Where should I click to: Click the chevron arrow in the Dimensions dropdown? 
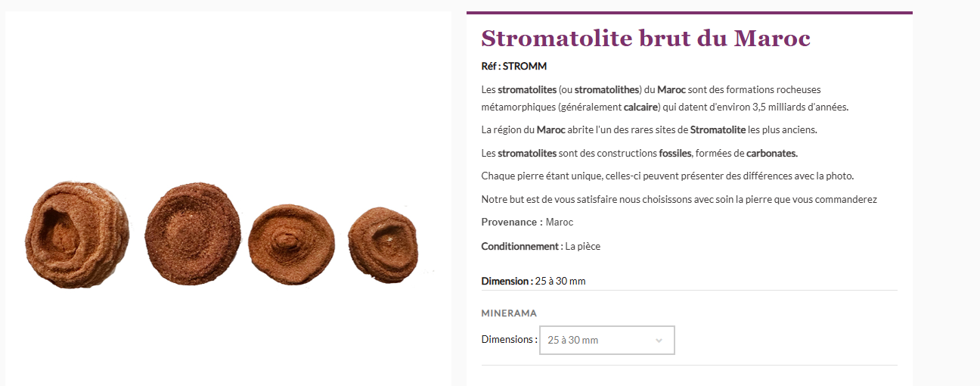659,341
